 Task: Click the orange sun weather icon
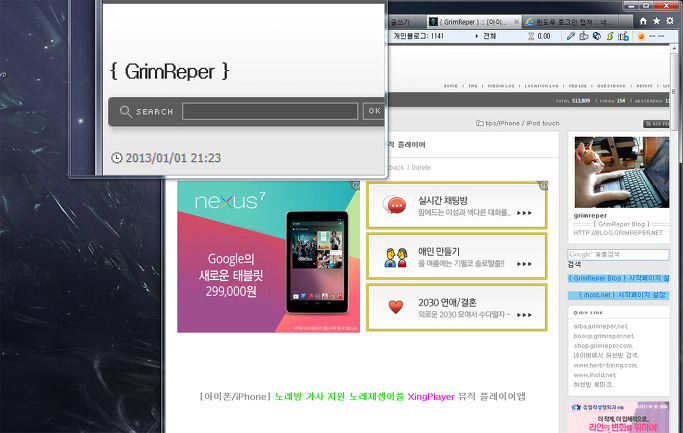[641, 37]
